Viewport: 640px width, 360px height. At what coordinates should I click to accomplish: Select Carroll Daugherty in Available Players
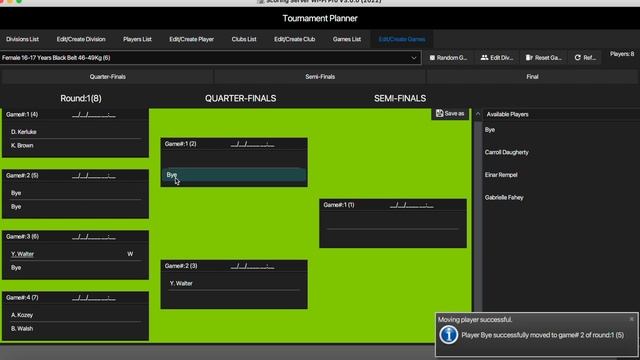click(x=507, y=152)
